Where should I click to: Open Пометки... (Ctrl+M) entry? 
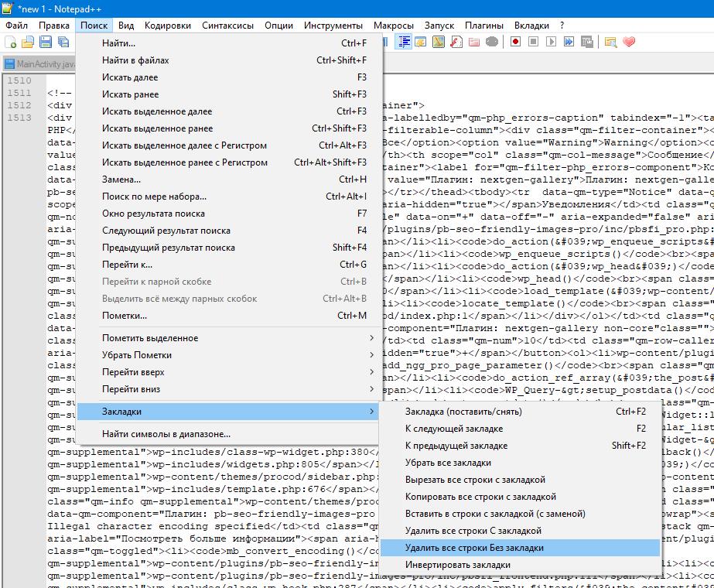pos(229,316)
